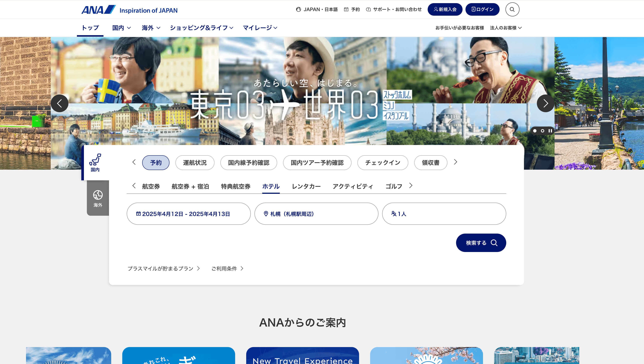644x364 pixels.
Task: Select the 国内 seat icon tab
Action: [95, 163]
